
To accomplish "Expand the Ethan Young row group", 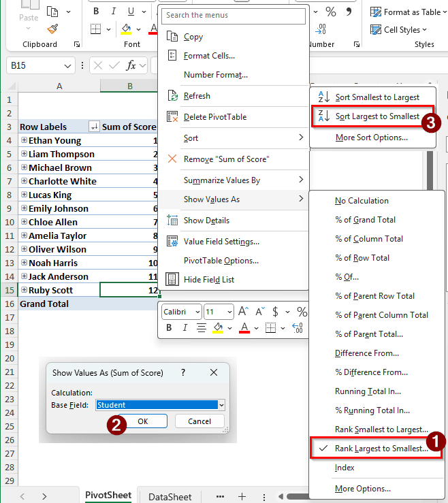I will (x=25, y=140).
